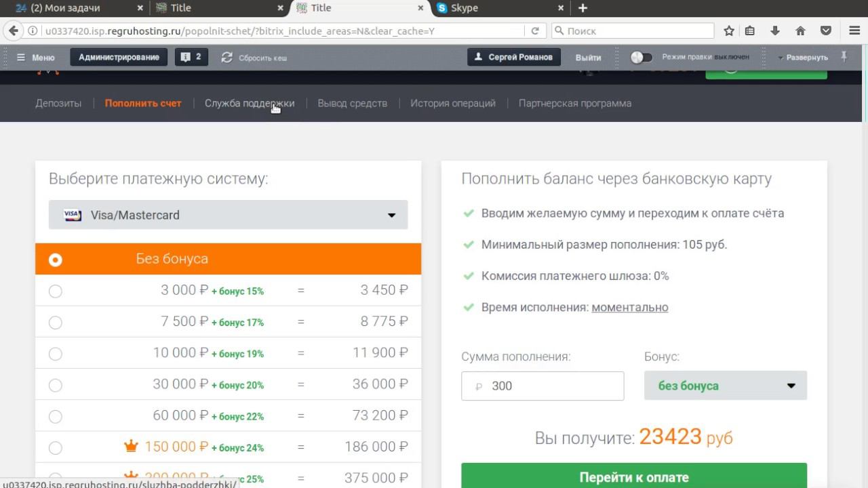
Task: Click the search magnifier icon in the search box
Action: [559, 30]
